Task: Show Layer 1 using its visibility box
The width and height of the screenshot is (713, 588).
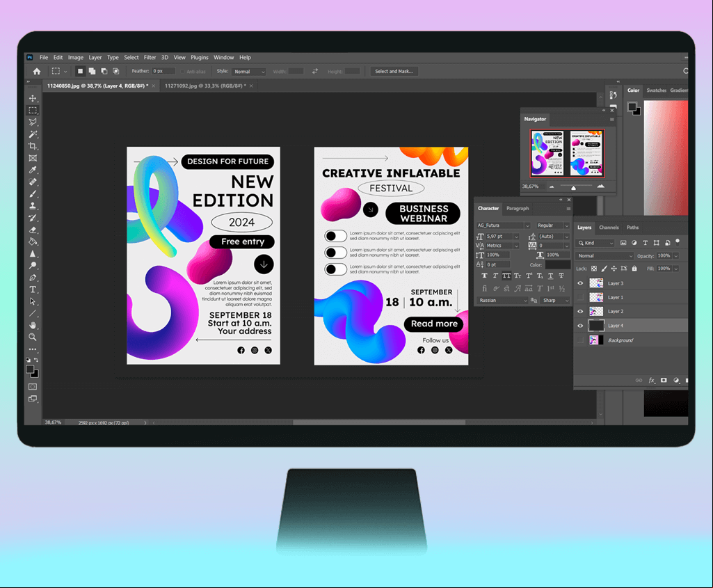Action: pyautogui.click(x=580, y=297)
